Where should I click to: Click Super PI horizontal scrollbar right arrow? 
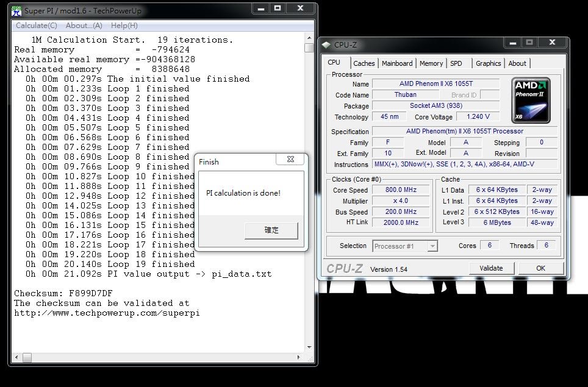tap(299, 357)
